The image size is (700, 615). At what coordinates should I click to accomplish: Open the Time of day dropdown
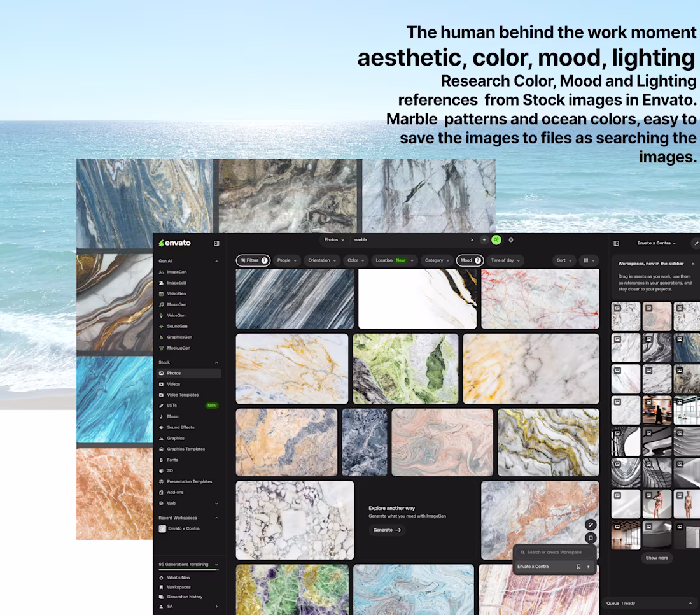point(505,260)
